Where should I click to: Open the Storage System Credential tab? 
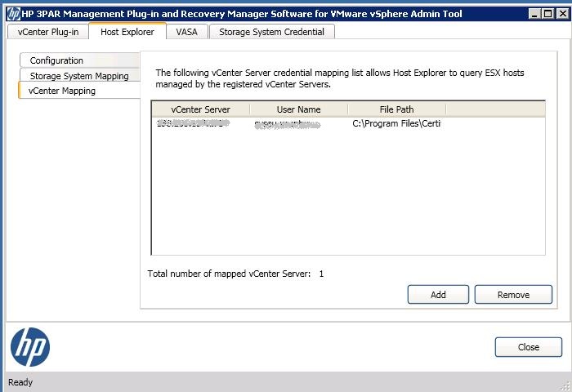(x=272, y=32)
